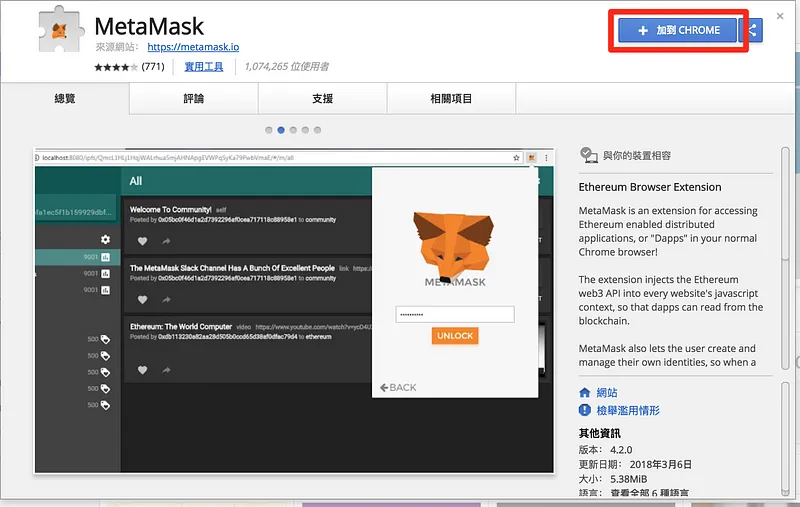Click the last 500 tag icon

click(105, 405)
